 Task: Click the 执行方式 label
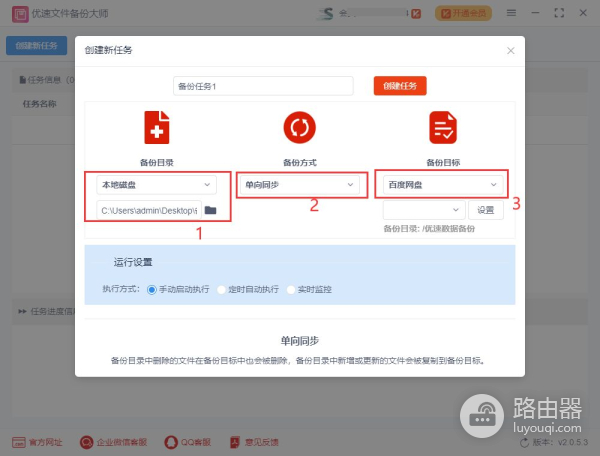tap(121, 289)
